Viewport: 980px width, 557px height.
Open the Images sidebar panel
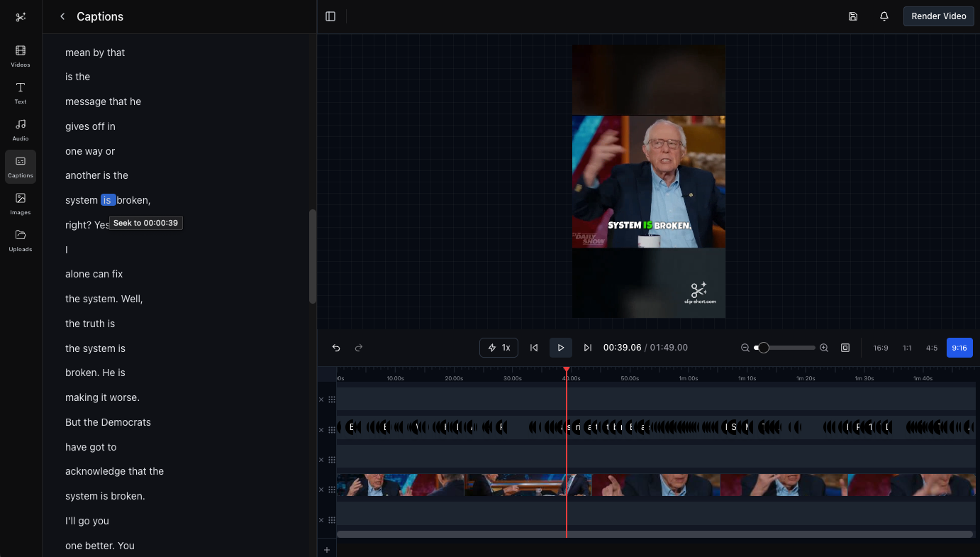(21, 204)
